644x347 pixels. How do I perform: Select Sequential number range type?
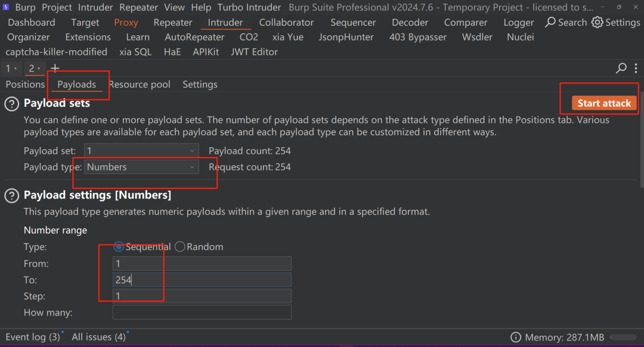(x=118, y=246)
